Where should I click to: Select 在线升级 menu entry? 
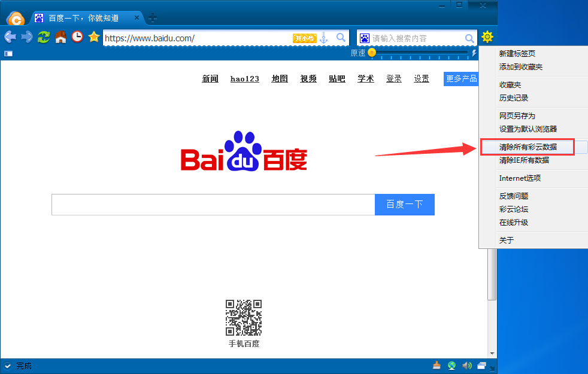click(x=514, y=222)
